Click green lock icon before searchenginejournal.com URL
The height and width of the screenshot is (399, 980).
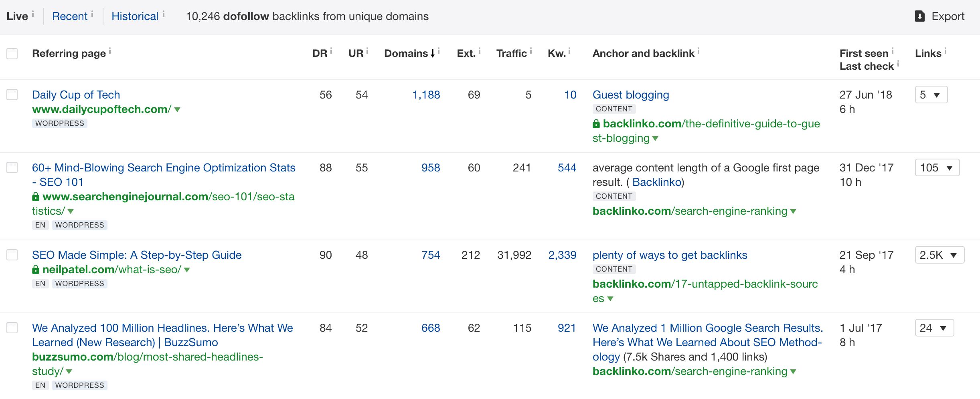tap(36, 196)
